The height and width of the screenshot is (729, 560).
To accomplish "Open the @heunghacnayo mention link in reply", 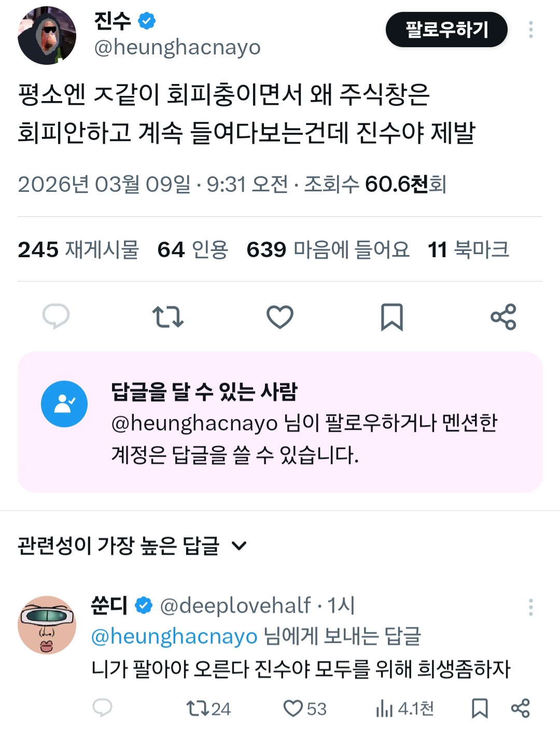I will tap(174, 636).
